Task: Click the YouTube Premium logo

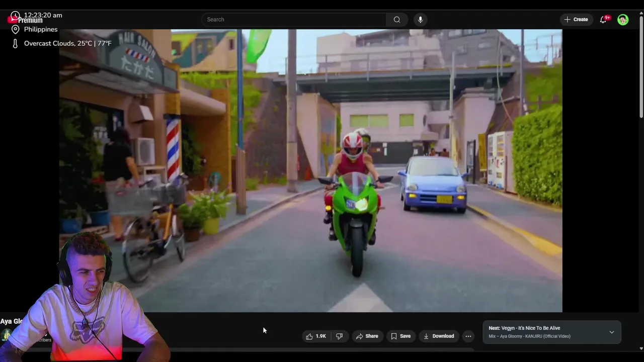Action: click(x=25, y=20)
